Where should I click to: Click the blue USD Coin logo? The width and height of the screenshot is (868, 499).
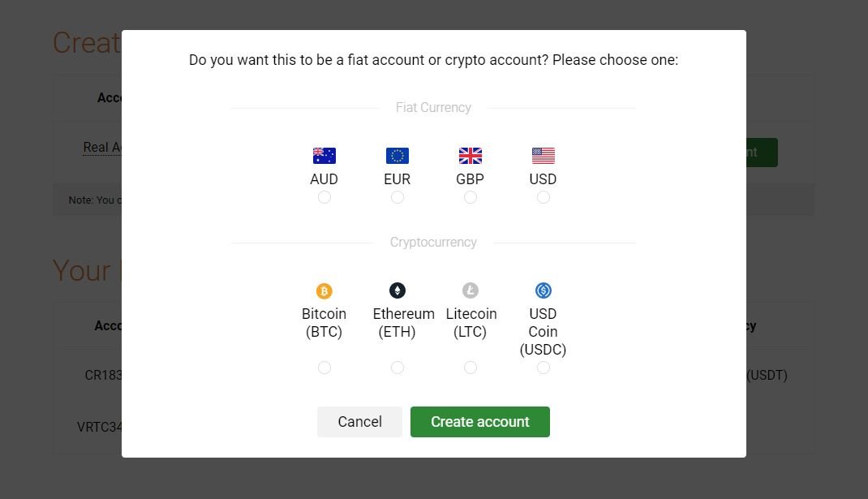pos(544,290)
